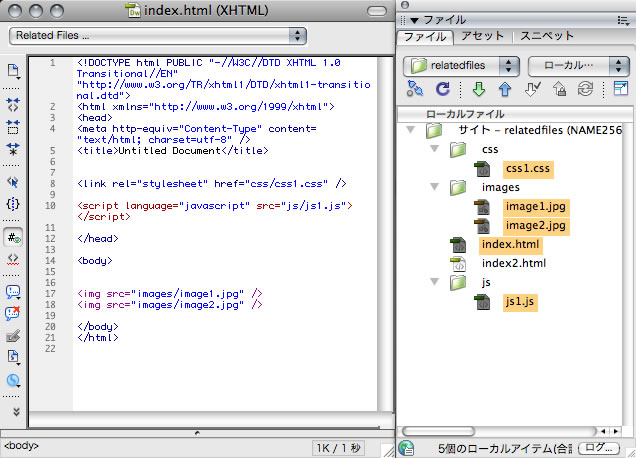Click Connect to remote host icon

click(415, 89)
